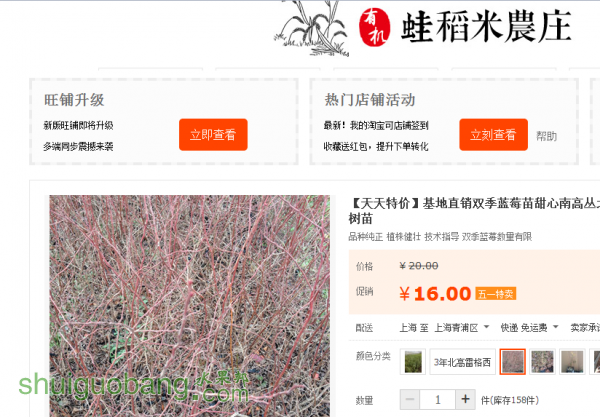Choose the selected red-bordered variant thumbnail

[x=512, y=362]
